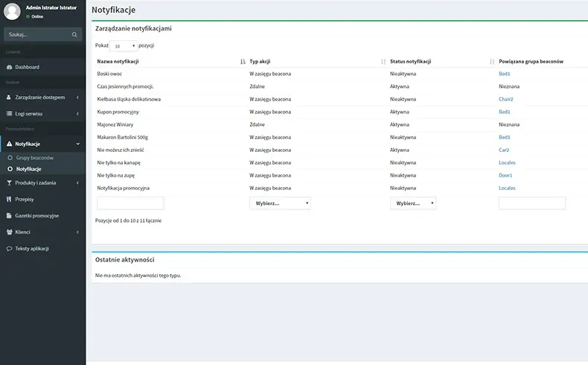Image resolution: width=588 pixels, height=365 pixels.
Task: Open Status notyfikacji Wybierz filter dropdown
Action: (413, 203)
